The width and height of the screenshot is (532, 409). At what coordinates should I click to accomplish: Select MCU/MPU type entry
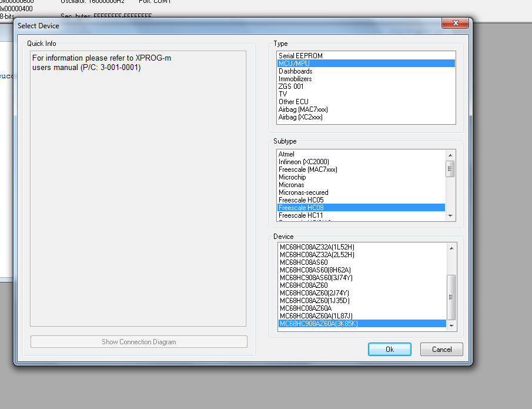(366, 63)
